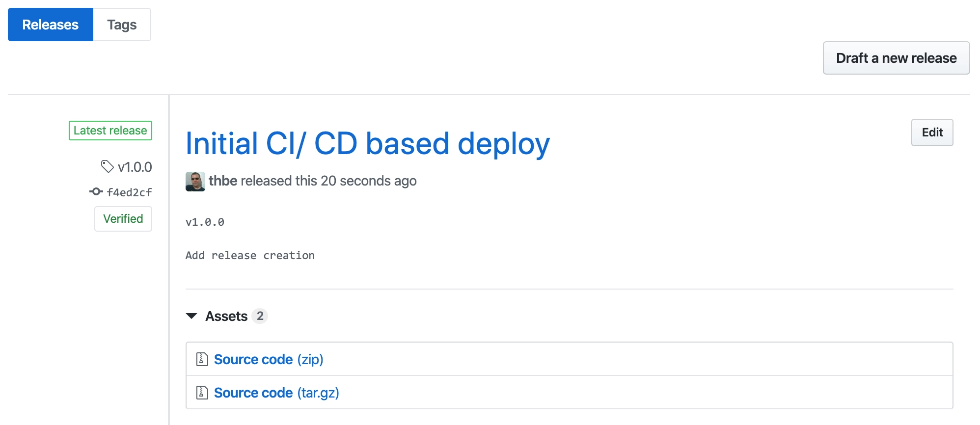This screenshot has width=980, height=425.
Task: Open commit f4ed2cf
Action: pos(129,192)
